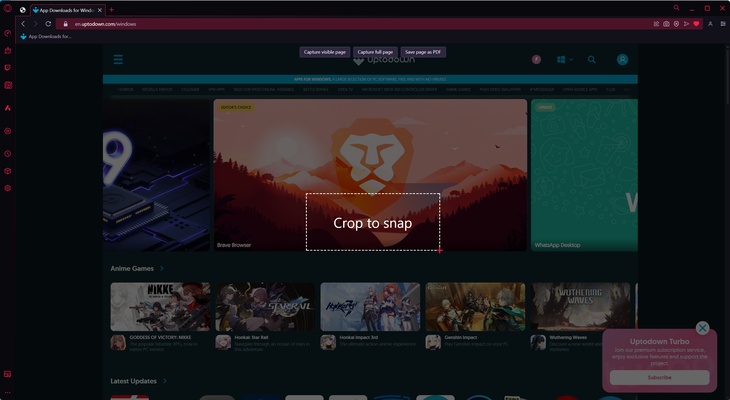This screenshot has width=730, height=400.
Task: Open sidebar setup three-dots menu
Action: click(x=7, y=393)
